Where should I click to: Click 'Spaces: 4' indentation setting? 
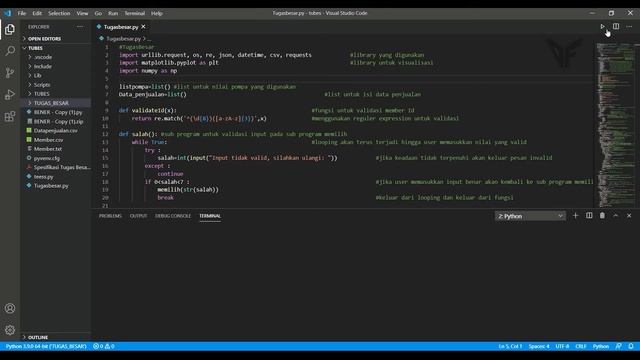(x=539, y=346)
